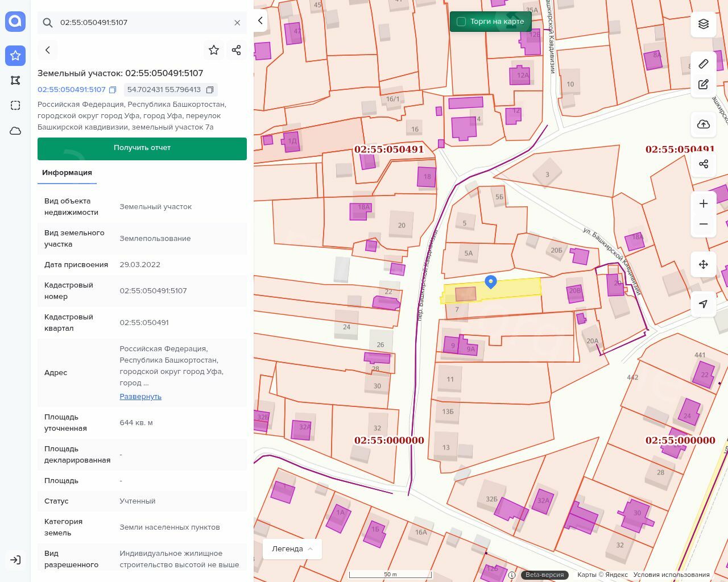This screenshot has width=728, height=582.
Task: Click the cadastral number search input
Action: point(142,23)
